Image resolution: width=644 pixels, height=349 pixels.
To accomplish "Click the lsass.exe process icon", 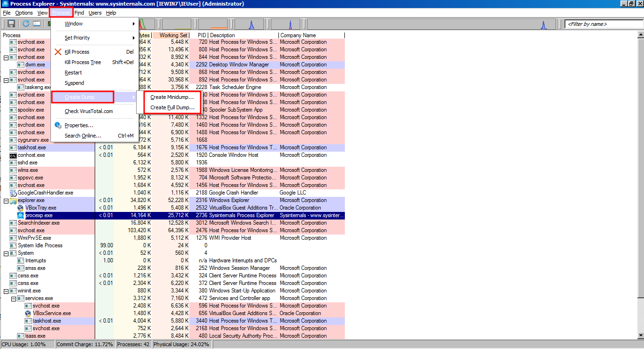I will click(x=21, y=336).
